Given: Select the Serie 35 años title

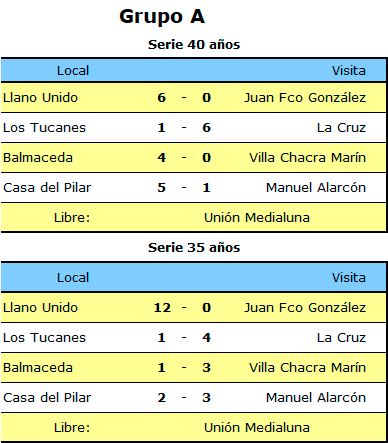Looking at the screenshot, I should tap(194, 248).
